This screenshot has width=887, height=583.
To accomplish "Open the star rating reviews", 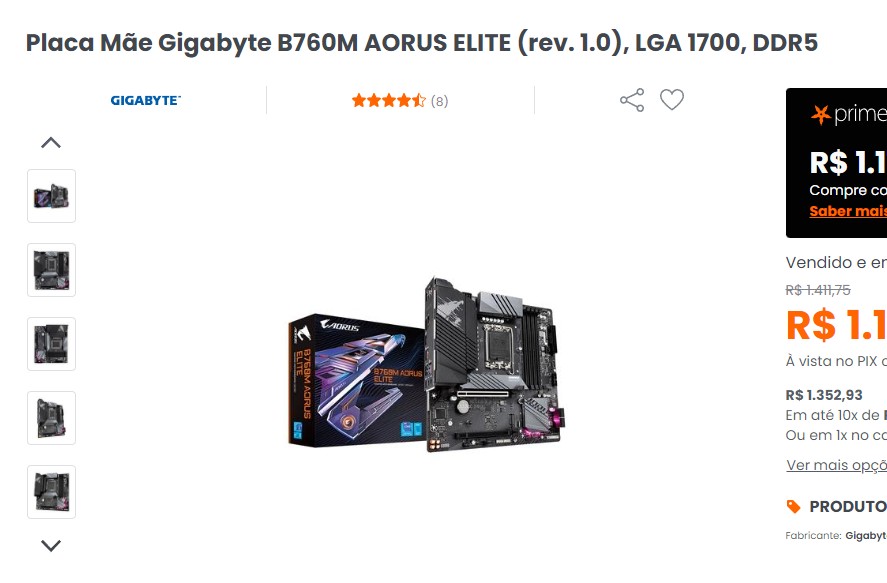I will pyautogui.click(x=389, y=101).
